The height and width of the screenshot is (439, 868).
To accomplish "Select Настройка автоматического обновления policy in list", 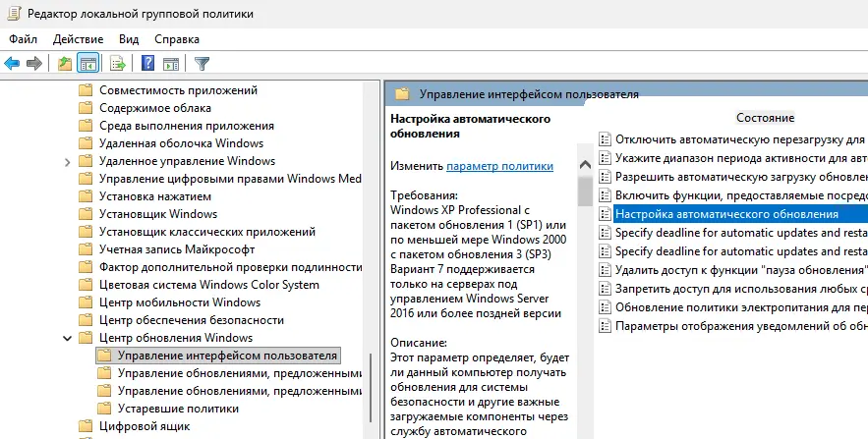I will click(x=726, y=214).
